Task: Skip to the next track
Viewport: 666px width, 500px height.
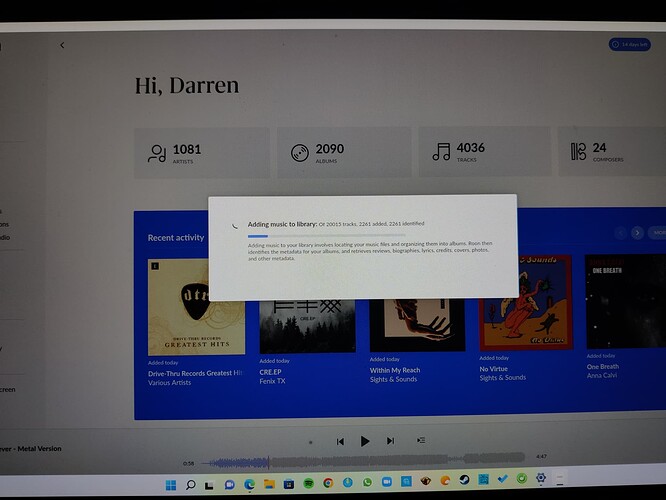Action: 390,441
